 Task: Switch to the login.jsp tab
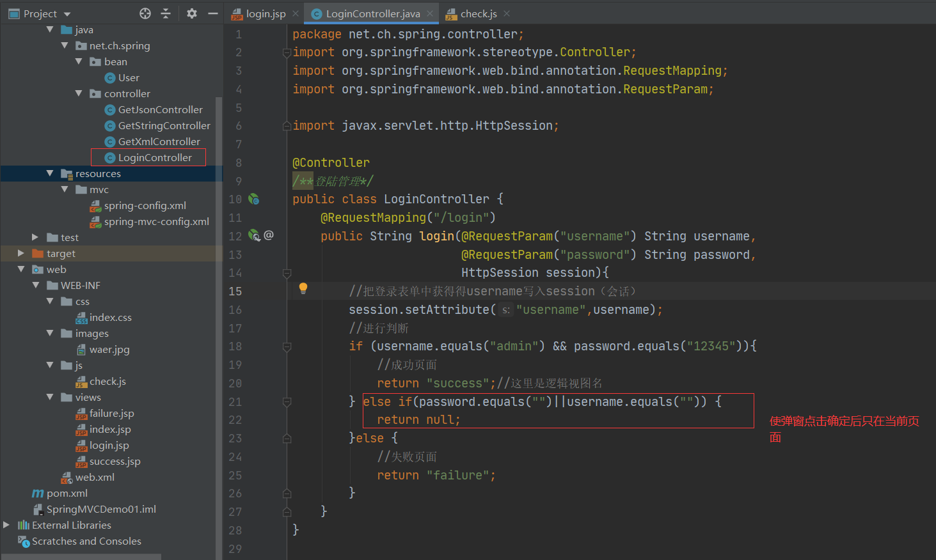(266, 13)
